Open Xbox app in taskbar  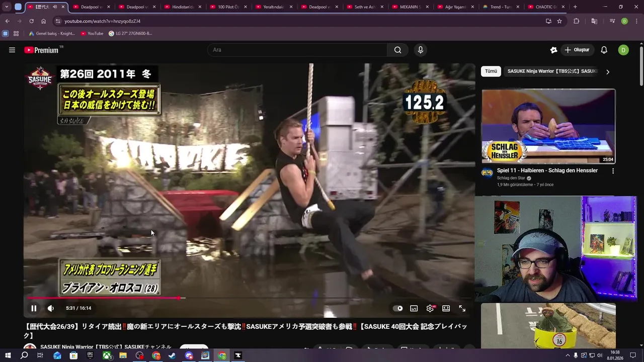click(107, 355)
